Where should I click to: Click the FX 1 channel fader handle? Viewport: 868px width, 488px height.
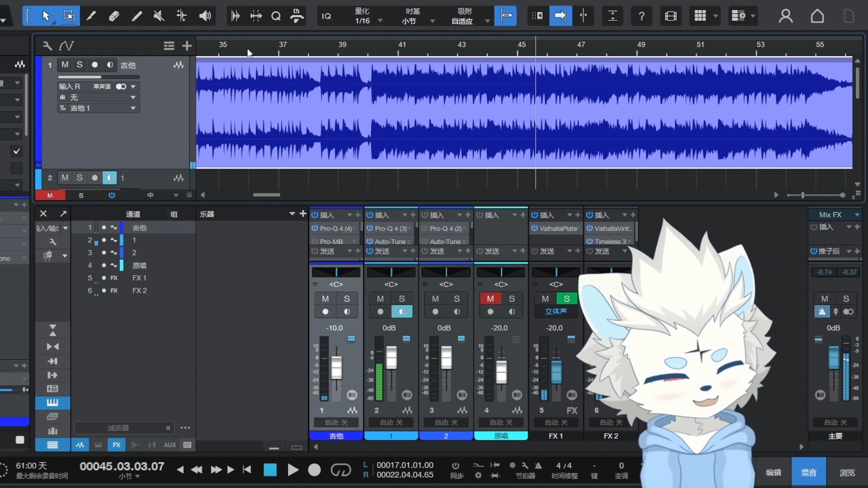pyautogui.click(x=556, y=371)
